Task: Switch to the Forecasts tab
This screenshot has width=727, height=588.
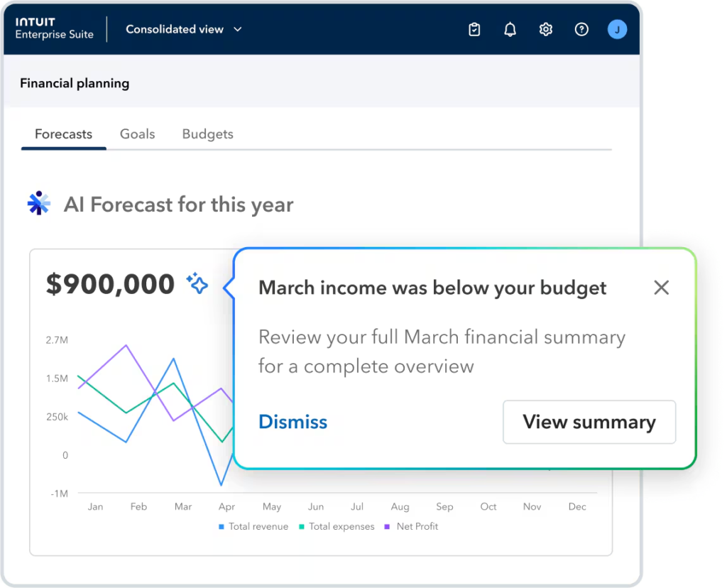Action: [x=63, y=134]
